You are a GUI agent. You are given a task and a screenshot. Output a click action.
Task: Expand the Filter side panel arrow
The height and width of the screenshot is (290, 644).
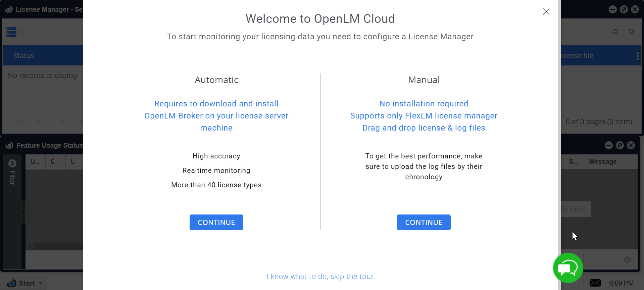12,163
